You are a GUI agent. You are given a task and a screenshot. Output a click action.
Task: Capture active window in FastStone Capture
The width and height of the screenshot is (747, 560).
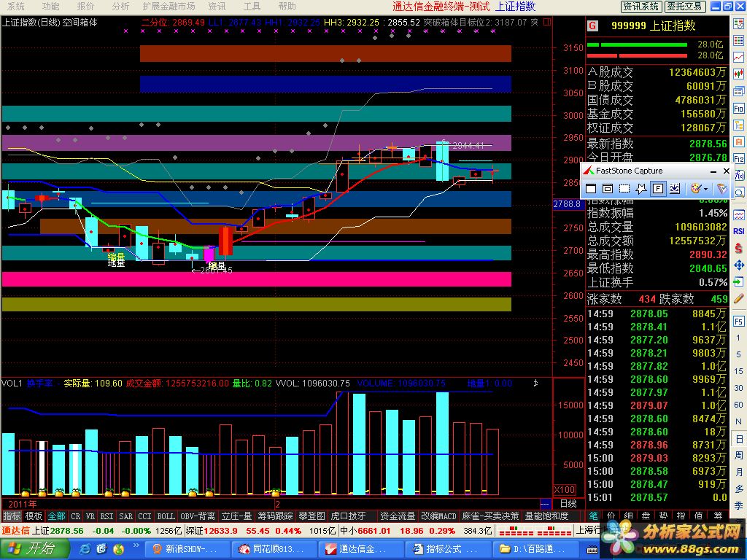(591, 189)
